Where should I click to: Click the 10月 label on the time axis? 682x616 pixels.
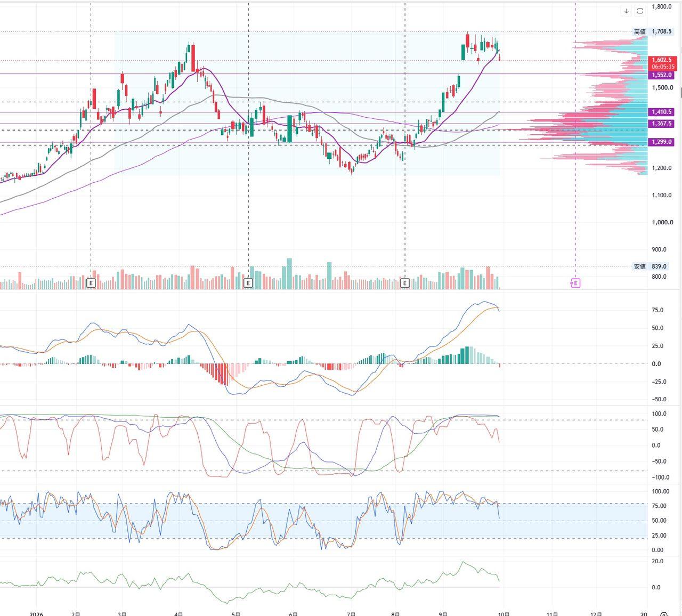(x=504, y=614)
